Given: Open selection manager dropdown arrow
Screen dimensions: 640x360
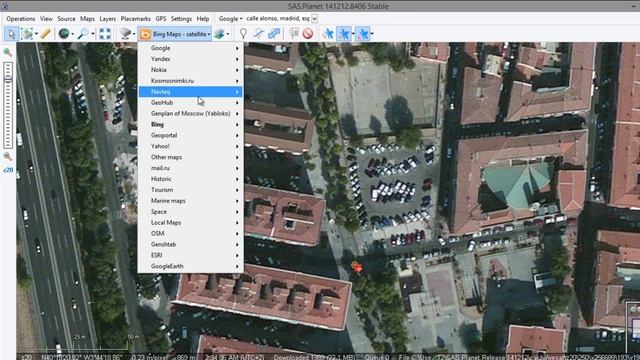Looking at the screenshot, I should (x=36, y=34).
